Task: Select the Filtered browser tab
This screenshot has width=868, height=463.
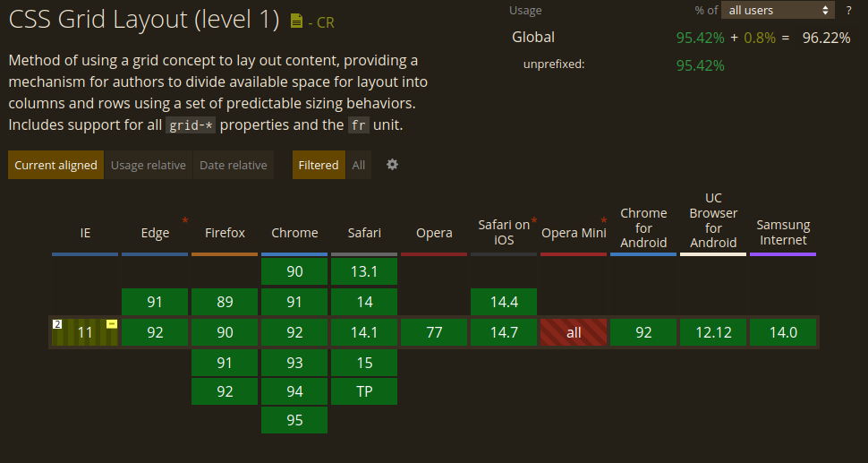Action: (319, 166)
